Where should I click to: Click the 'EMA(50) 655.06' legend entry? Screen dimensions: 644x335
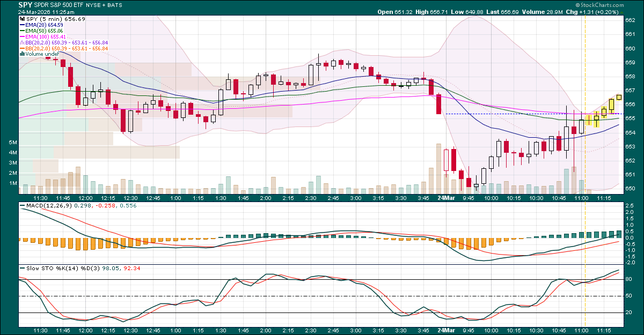(x=45, y=31)
